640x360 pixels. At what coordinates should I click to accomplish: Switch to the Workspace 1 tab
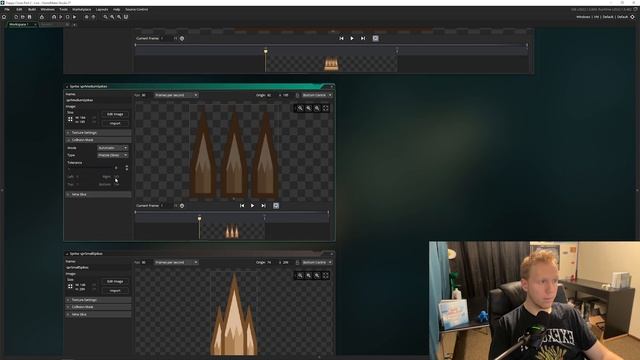[19, 24]
